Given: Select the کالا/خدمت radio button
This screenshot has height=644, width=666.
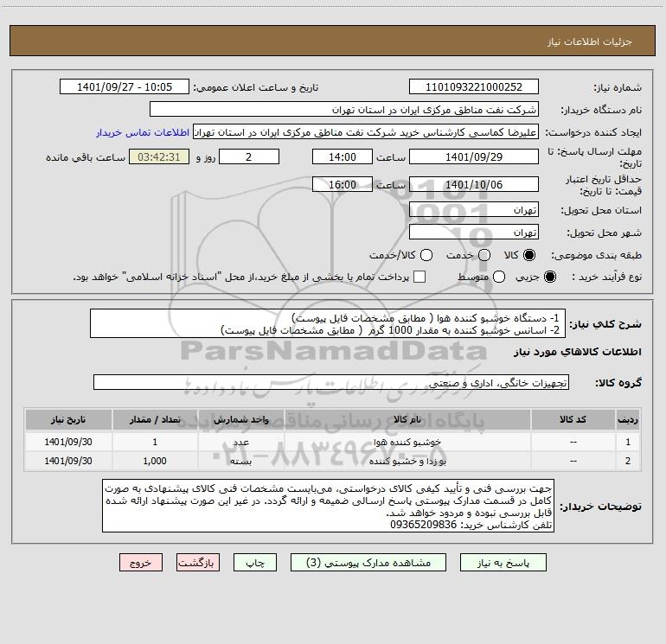Looking at the screenshot, I should point(426,255).
